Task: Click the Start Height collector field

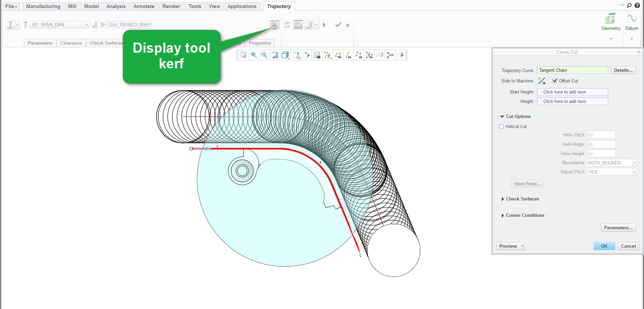Action: (x=572, y=92)
